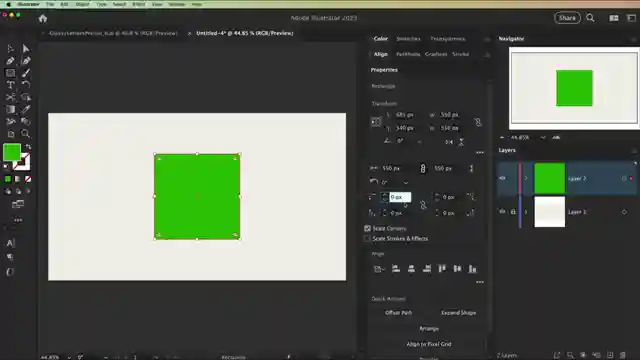
Task: Open Edit Toolbar three-dots button
Action: pyautogui.click(x=18, y=220)
